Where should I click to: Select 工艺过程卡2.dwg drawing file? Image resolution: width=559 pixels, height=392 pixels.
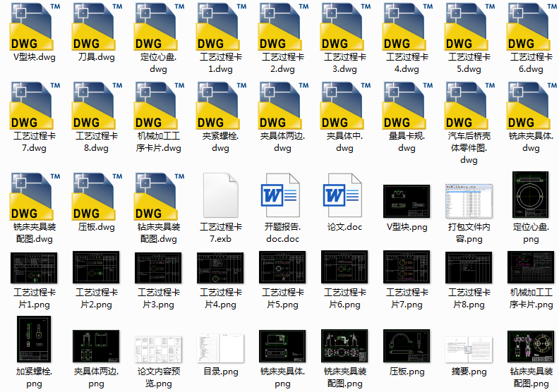coord(282,27)
